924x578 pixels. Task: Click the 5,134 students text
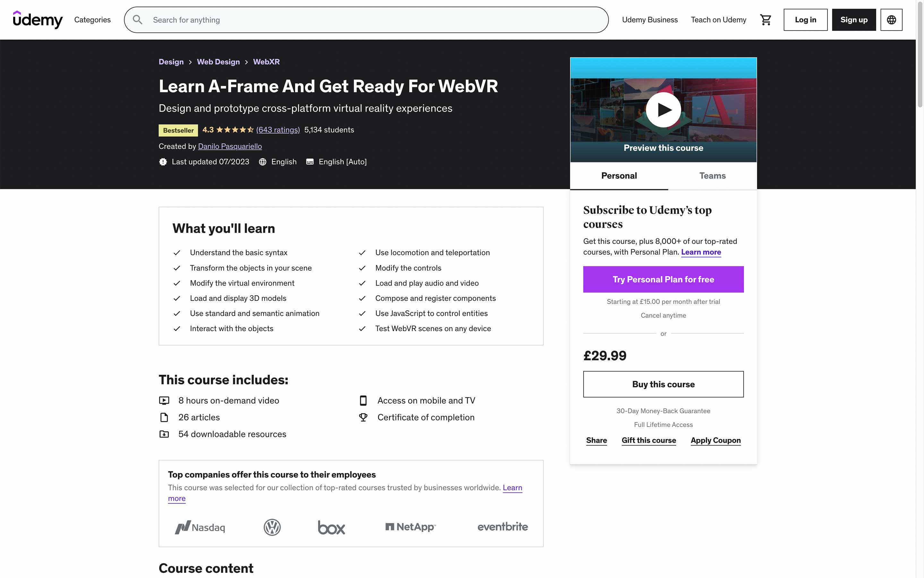click(x=329, y=130)
